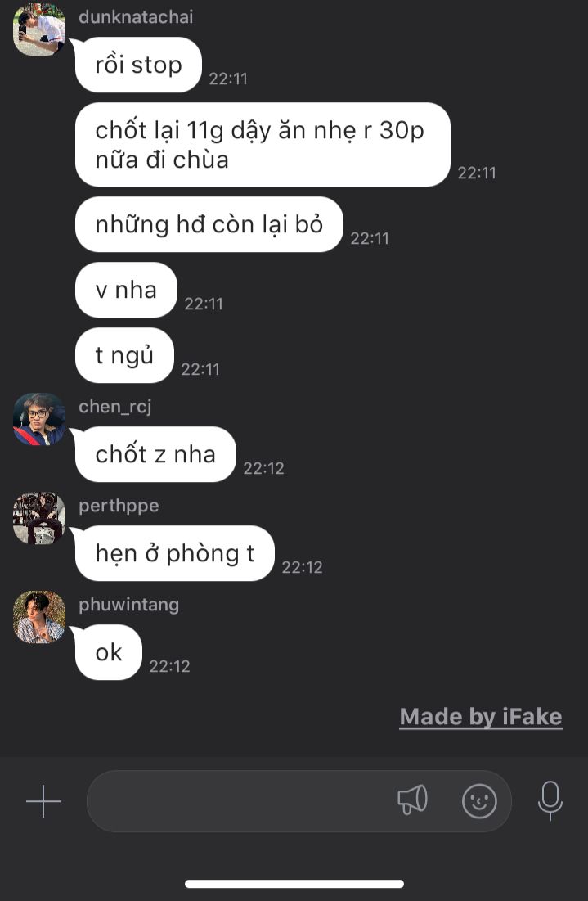588x901 pixels.
Task: Select the 'chốt z nha' message
Action: (x=155, y=454)
